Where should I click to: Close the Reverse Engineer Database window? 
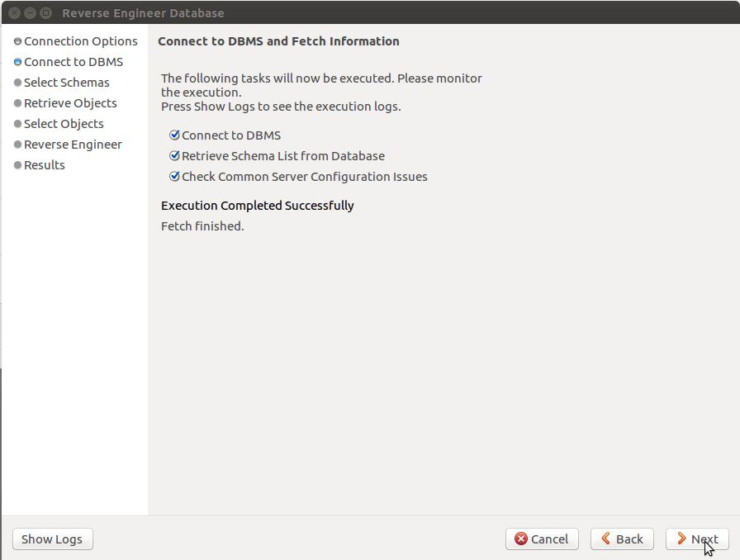[x=14, y=13]
